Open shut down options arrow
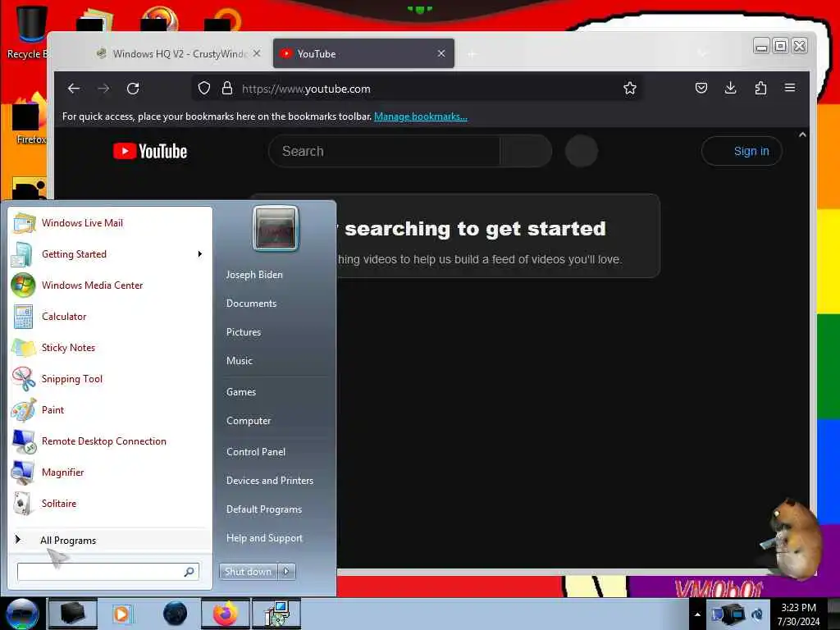 [x=286, y=572]
